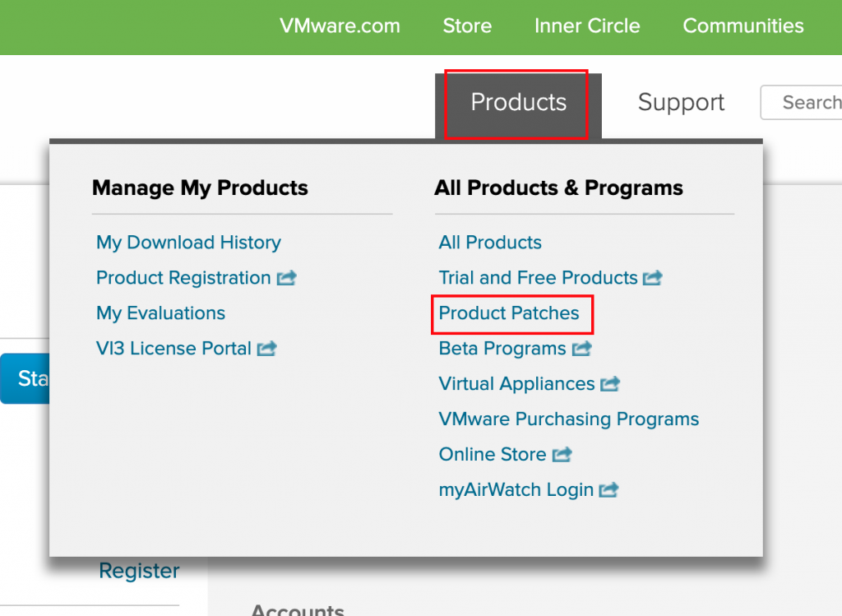Viewport: 842px width, 616px height.
Task: Click external link icon beside Online Store
Action: coord(562,455)
